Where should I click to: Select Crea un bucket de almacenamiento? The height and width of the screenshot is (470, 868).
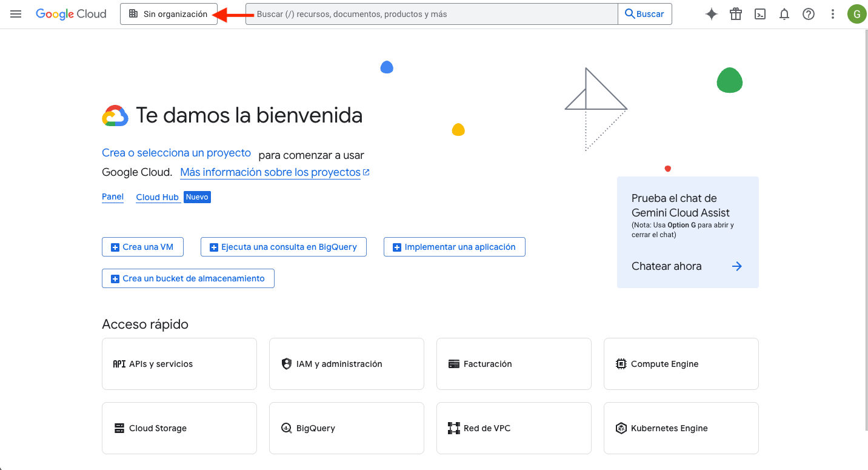click(x=188, y=278)
